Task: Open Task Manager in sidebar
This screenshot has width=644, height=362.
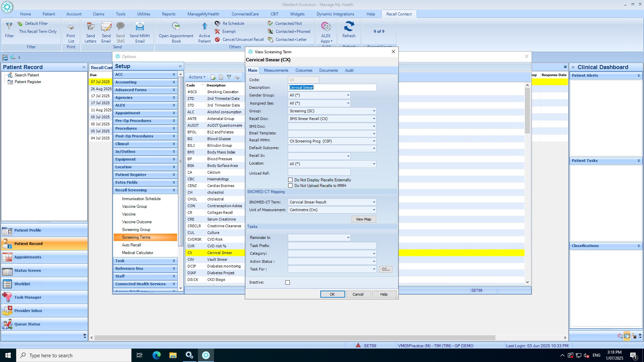Action: tap(28, 297)
